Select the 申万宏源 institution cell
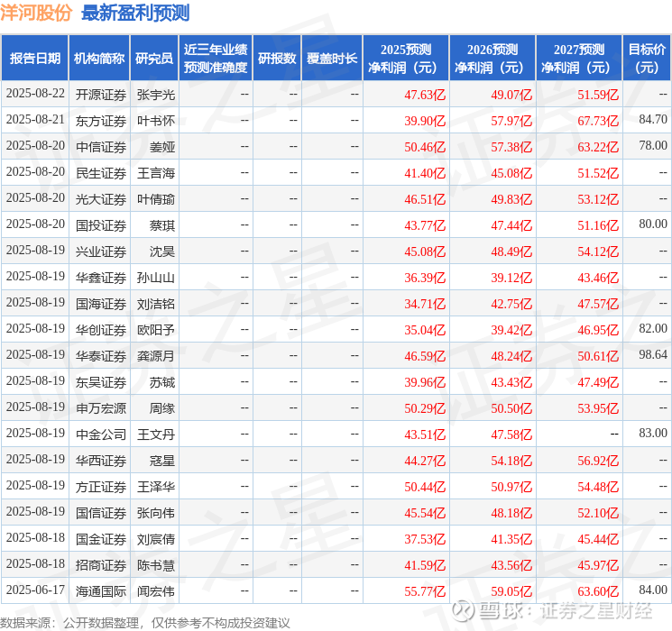This screenshot has width=672, height=631. coord(101,408)
